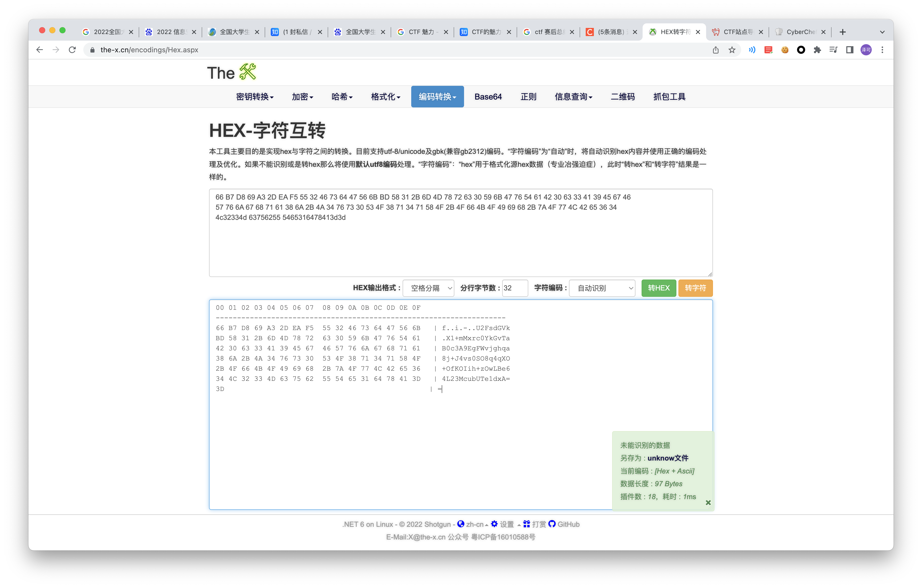Click the browser forward arrow
Image resolution: width=922 pixels, height=588 pixels.
56,50
